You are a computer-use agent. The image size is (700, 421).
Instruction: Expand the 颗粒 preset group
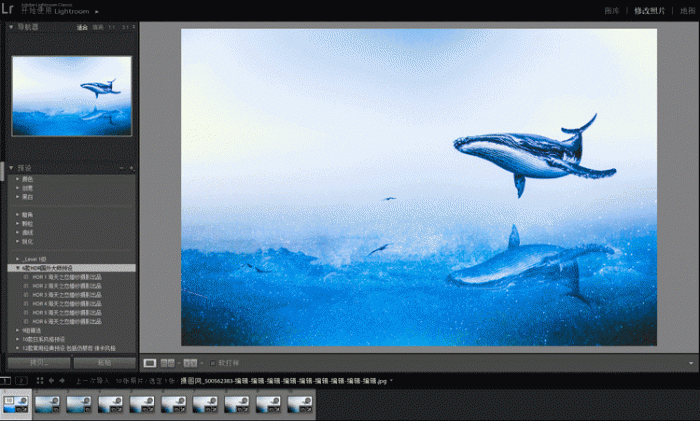click(x=18, y=224)
